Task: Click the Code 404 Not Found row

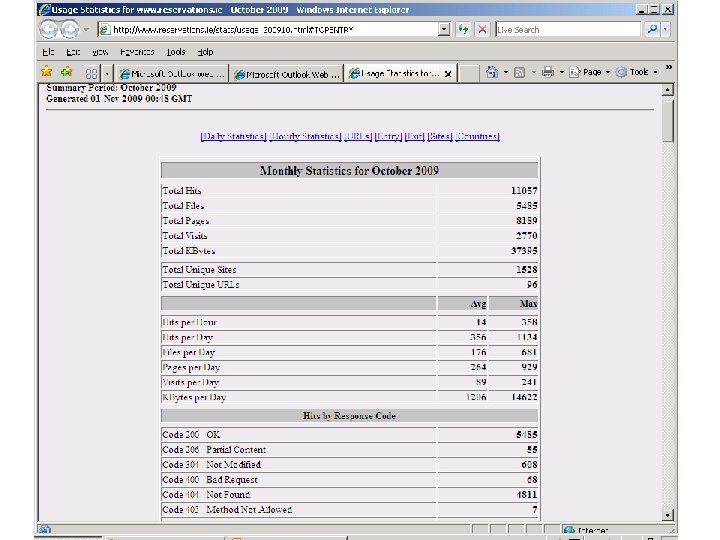Action: [x=349, y=495]
